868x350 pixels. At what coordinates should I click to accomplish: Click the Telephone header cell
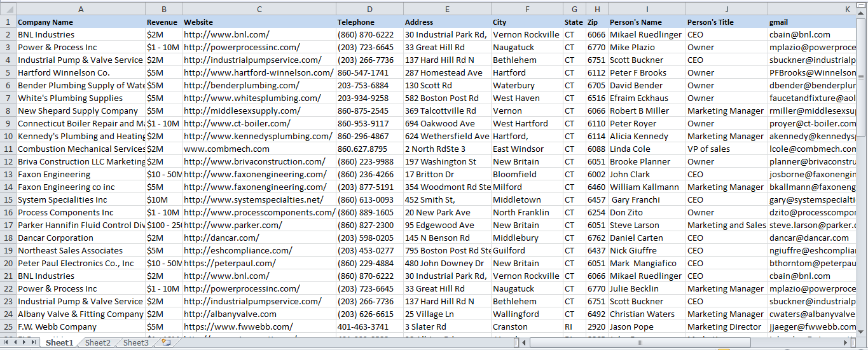click(369, 22)
